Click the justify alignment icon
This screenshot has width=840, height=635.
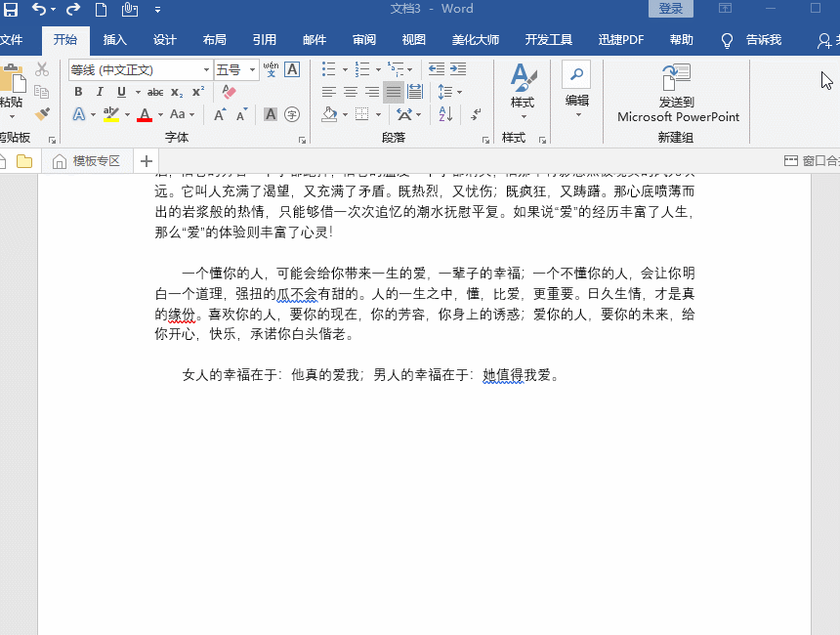point(393,91)
